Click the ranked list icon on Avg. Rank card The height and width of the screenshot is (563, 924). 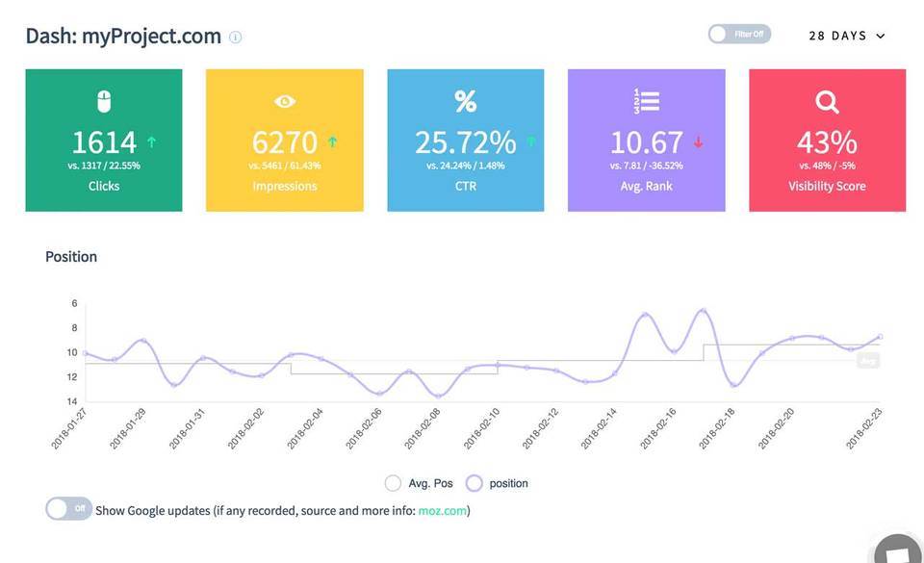pyautogui.click(x=646, y=101)
